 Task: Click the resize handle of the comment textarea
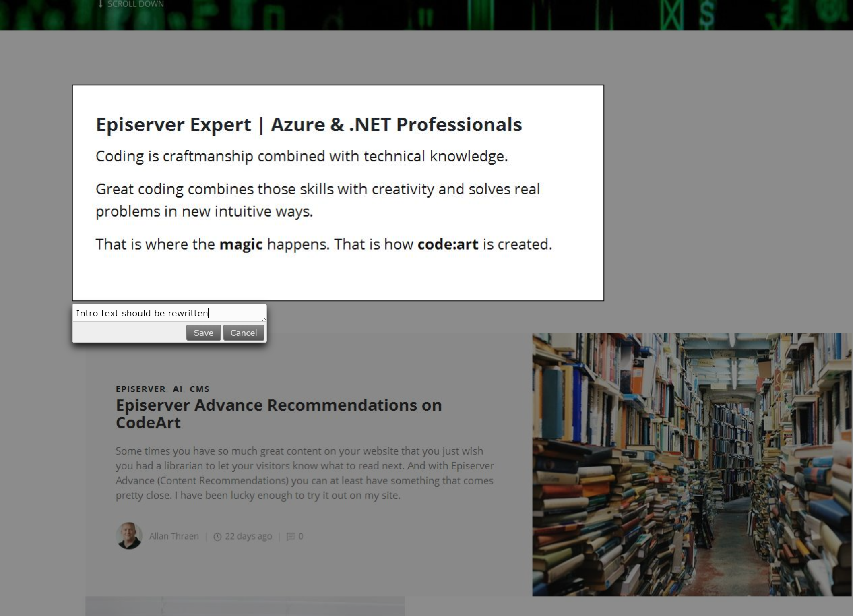click(264, 319)
